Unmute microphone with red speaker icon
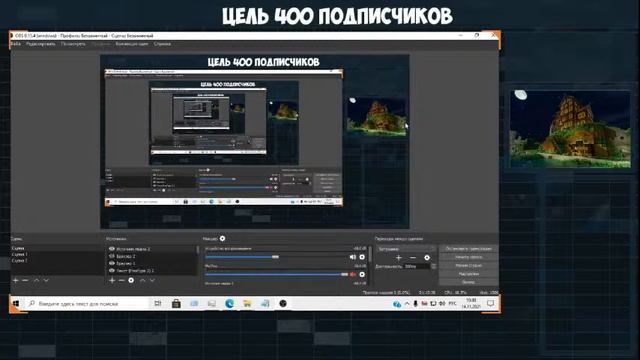Image resolution: width=640 pixels, height=360 pixels. coord(353,274)
